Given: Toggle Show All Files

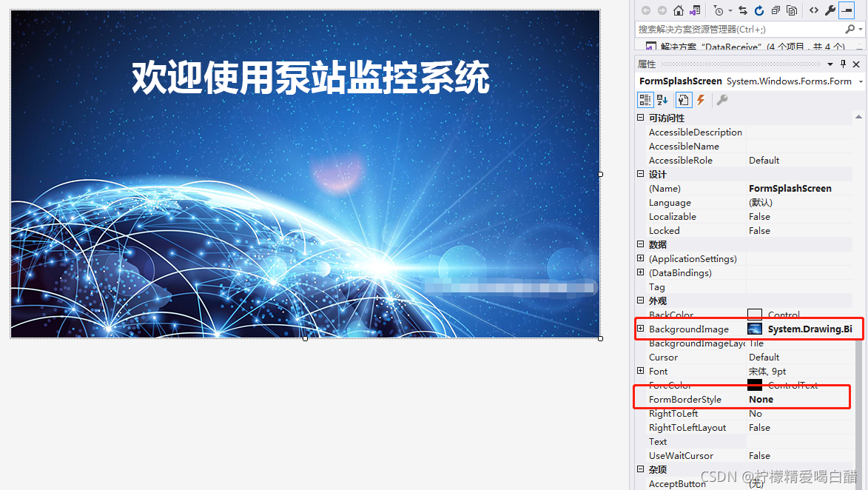Looking at the screenshot, I should point(793,10).
